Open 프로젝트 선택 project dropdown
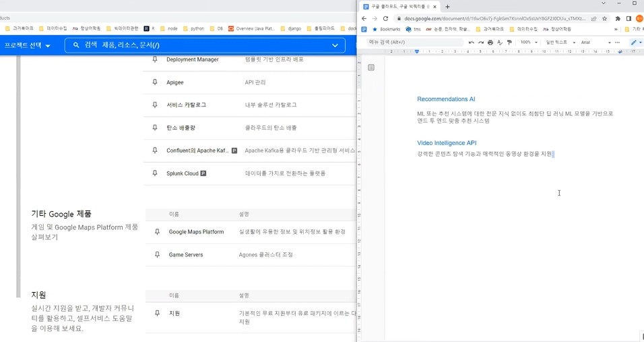This screenshot has width=644, height=342. [x=27, y=45]
